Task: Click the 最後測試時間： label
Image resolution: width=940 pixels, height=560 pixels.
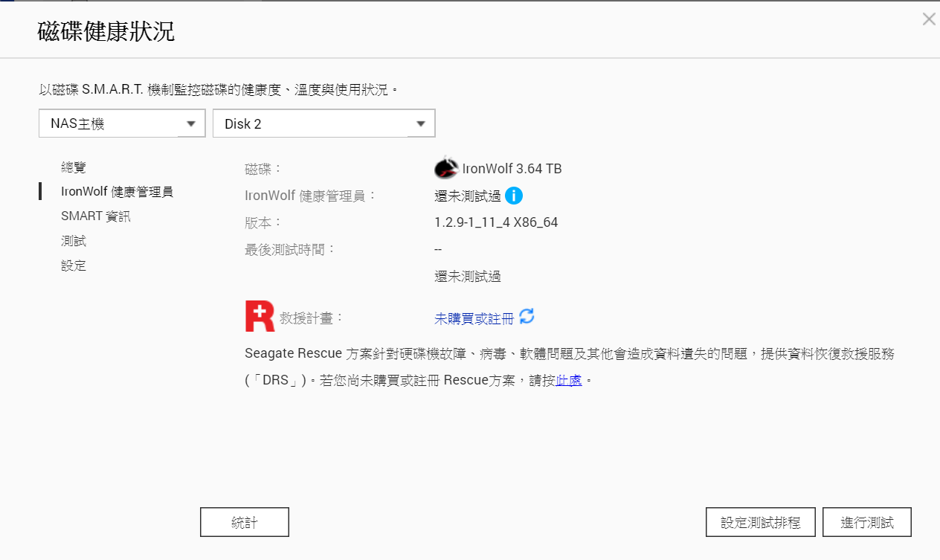Action: point(291,249)
